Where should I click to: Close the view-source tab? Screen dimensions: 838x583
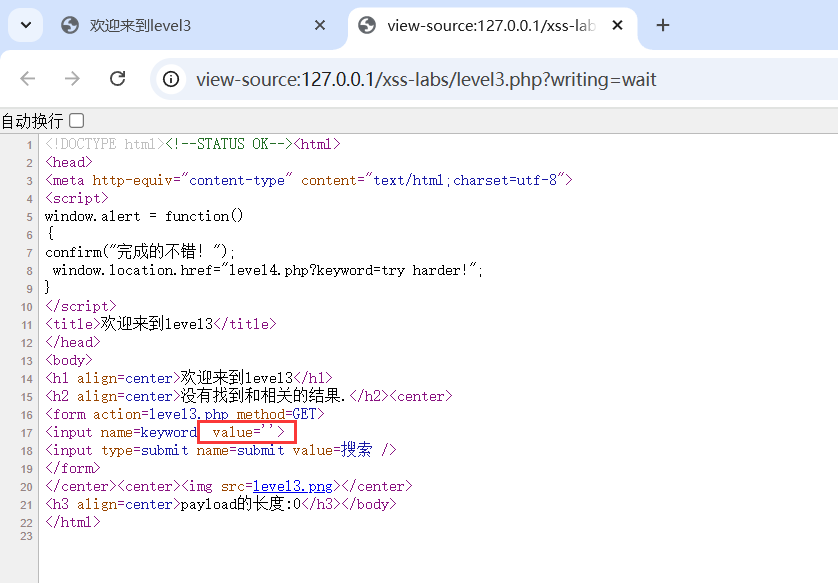(617, 25)
